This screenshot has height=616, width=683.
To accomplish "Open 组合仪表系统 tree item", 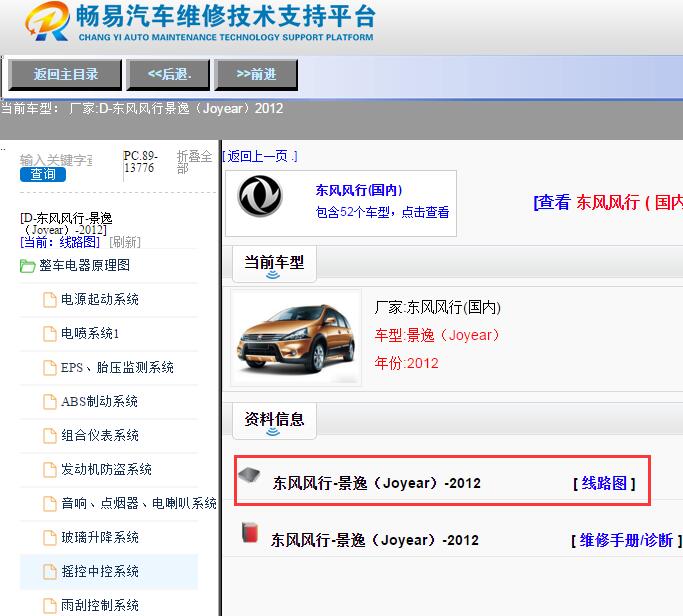I will click(x=100, y=436).
